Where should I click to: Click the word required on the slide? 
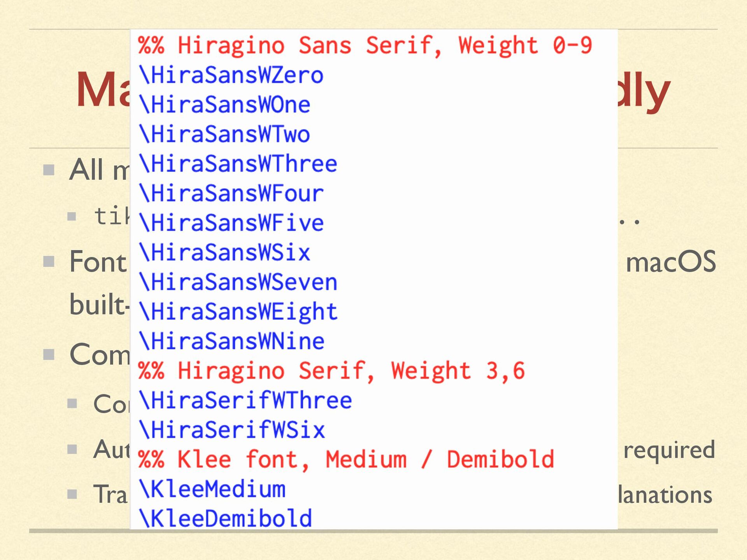tap(669, 450)
